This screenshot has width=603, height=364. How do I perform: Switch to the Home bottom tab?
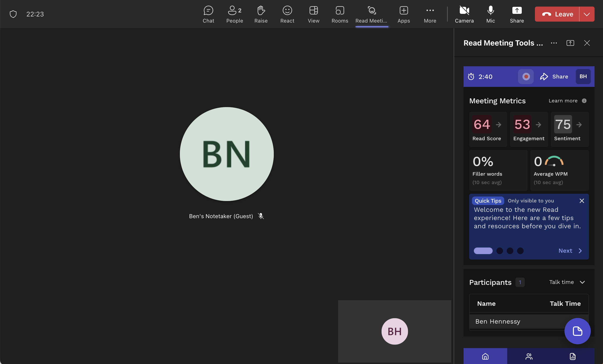pyautogui.click(x=485, y=356)
